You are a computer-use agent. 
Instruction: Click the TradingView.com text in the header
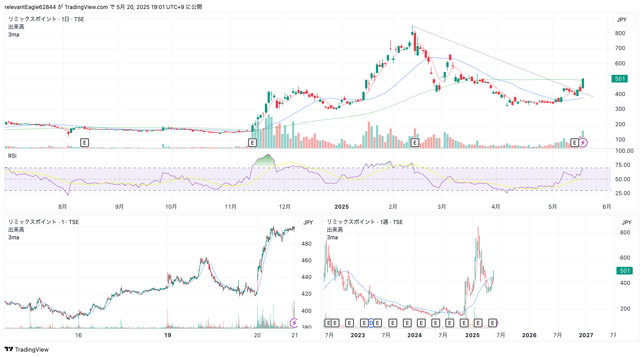86,7
